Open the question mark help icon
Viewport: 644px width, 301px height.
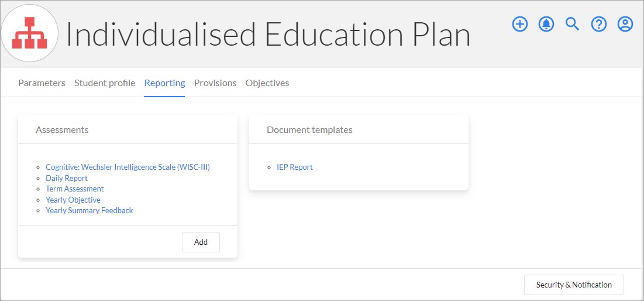599,24
